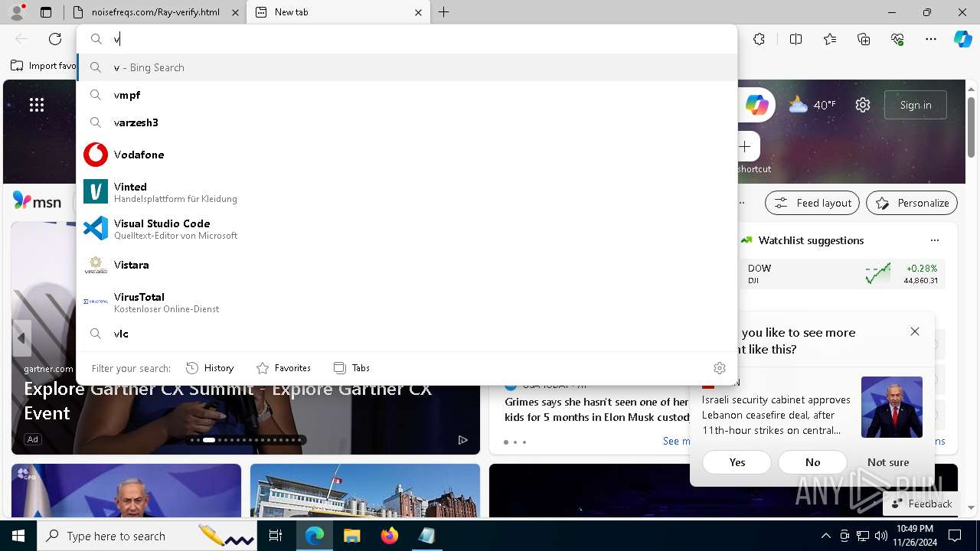Add a shortcut with plus icon

click(745, 146)
